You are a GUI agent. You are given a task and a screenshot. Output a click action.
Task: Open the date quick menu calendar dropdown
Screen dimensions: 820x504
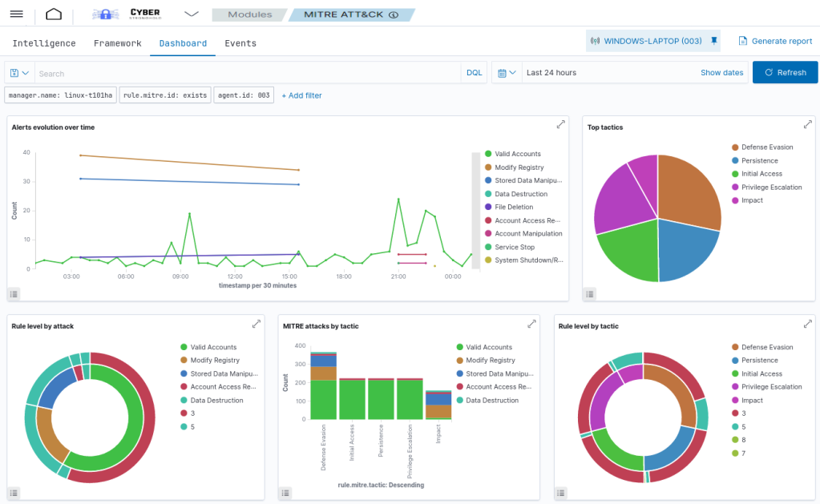click(507, 73)
